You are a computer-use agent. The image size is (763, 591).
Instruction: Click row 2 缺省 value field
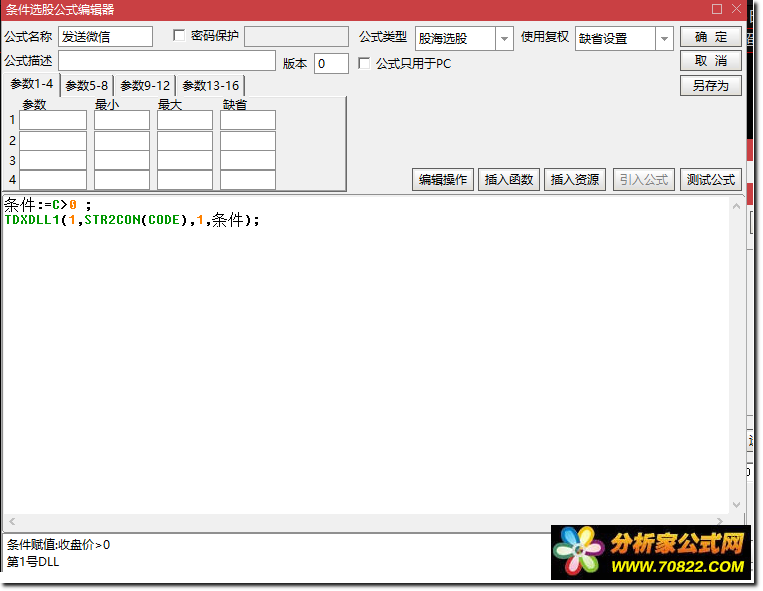(x=248, y=141)
